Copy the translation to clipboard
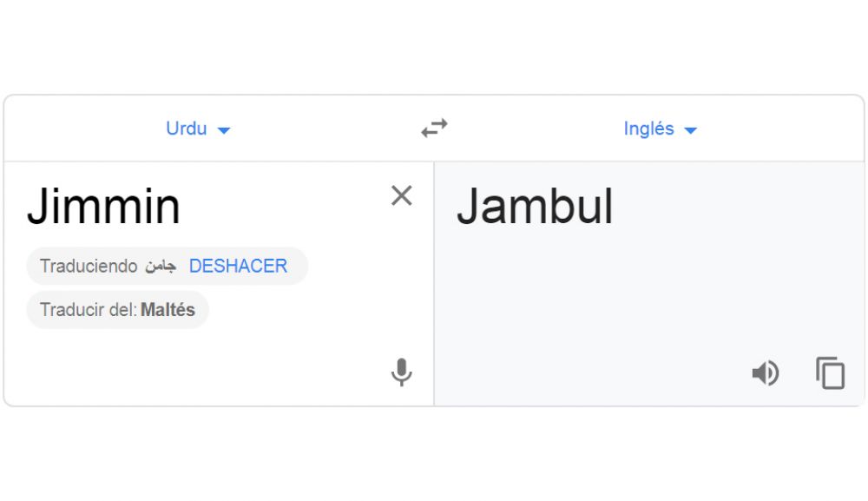Screen dimensions: 868x501 (x=830, y=373)
